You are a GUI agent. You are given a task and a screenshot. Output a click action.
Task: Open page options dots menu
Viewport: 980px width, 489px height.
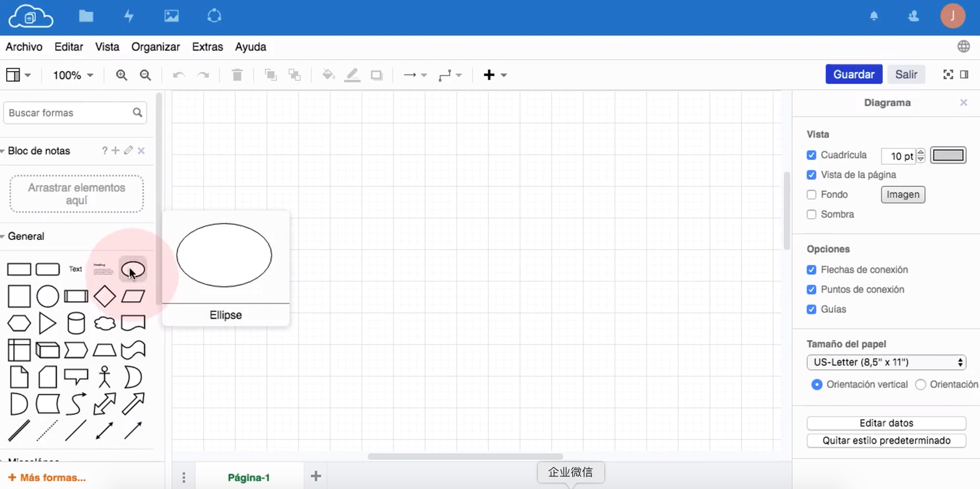184,478
